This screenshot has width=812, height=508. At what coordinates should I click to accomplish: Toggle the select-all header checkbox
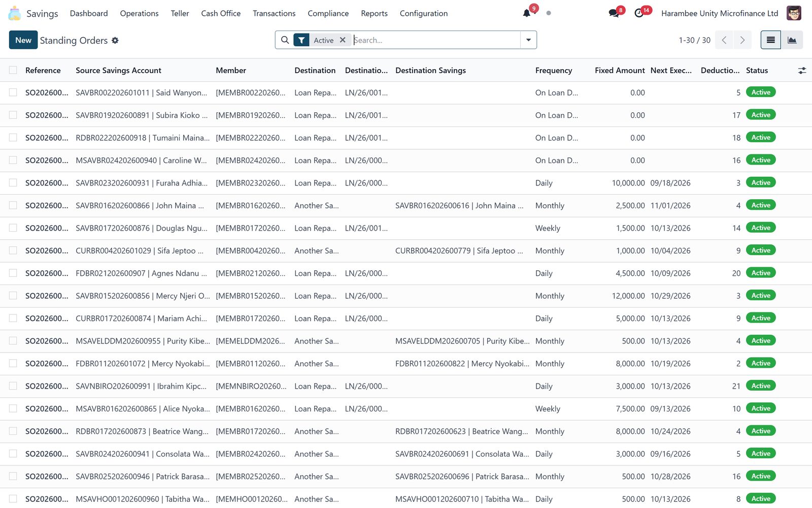13,70
